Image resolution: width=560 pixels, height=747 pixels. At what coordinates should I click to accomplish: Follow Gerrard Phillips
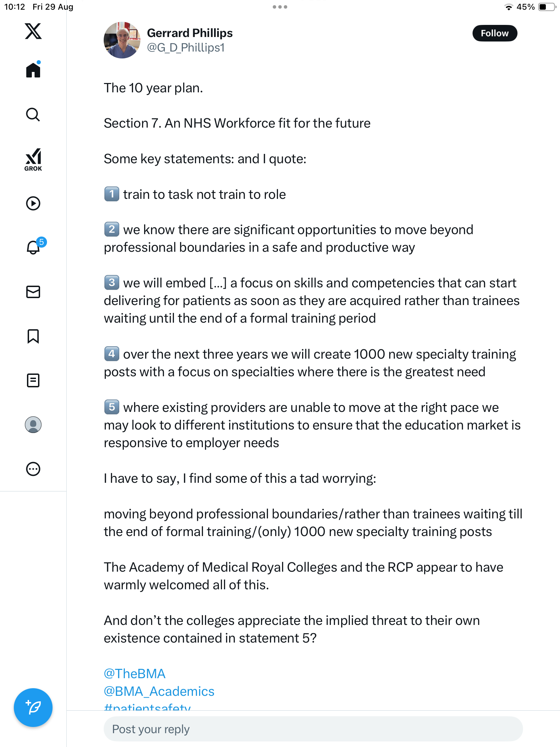[x=494, y=33]
